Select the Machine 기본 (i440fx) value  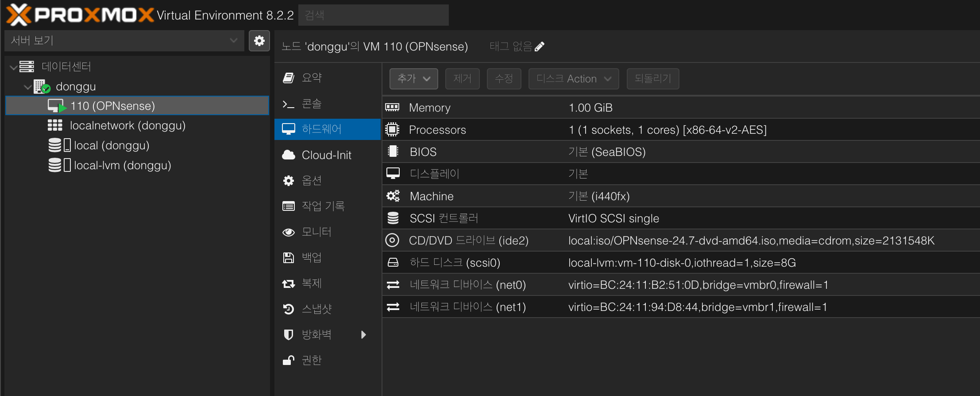click(599, 196)
